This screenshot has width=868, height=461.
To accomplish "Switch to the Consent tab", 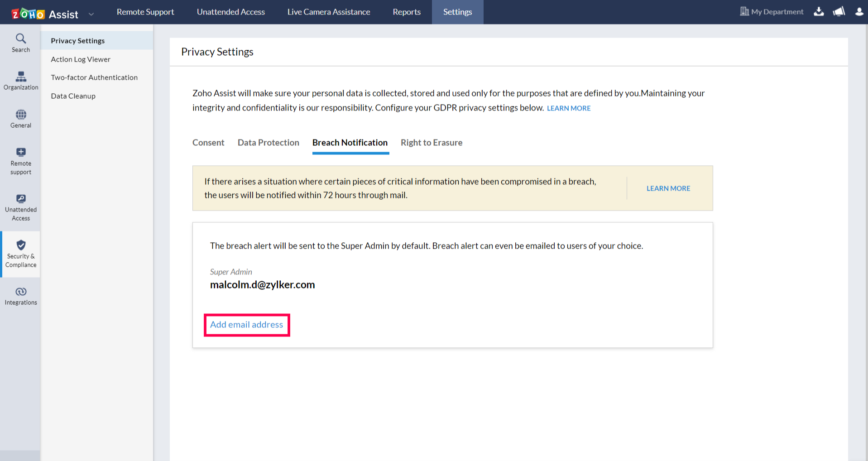I will 208,143.
